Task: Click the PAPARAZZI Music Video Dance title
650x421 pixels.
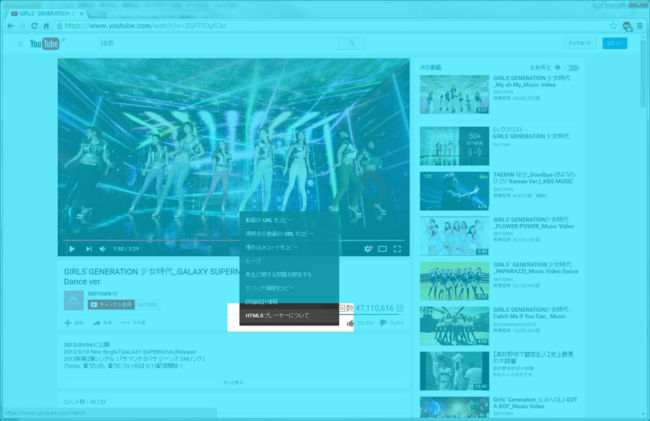Action: pyautogui.click(x=536, y=268)
